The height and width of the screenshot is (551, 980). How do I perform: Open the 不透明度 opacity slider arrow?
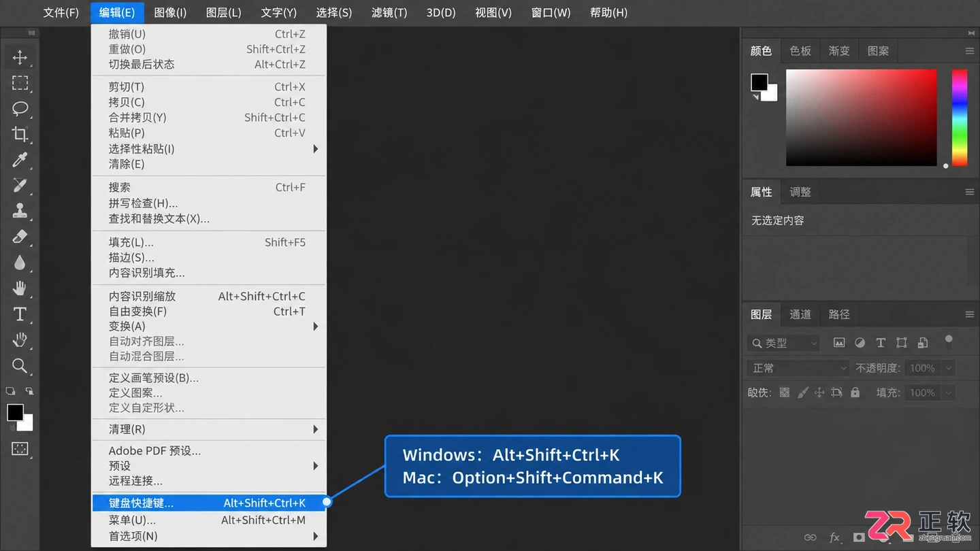[948, 368]
